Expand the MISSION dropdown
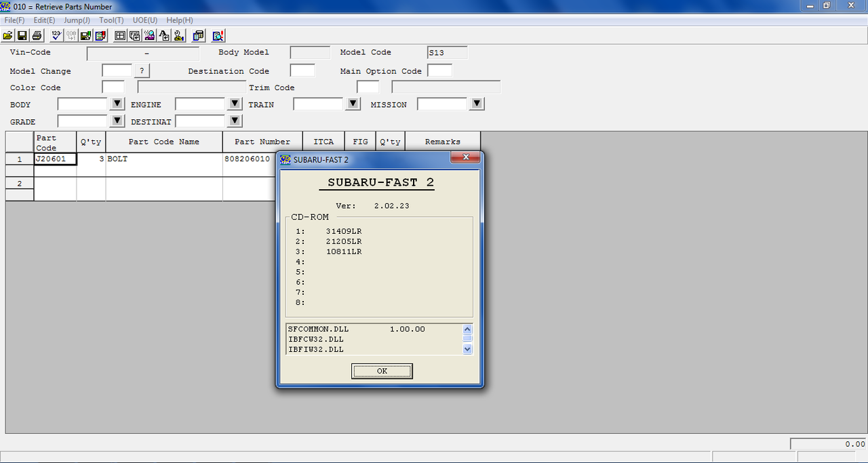Image resolution: width=868 pixels, height=463 pixels. click(477, 104)
